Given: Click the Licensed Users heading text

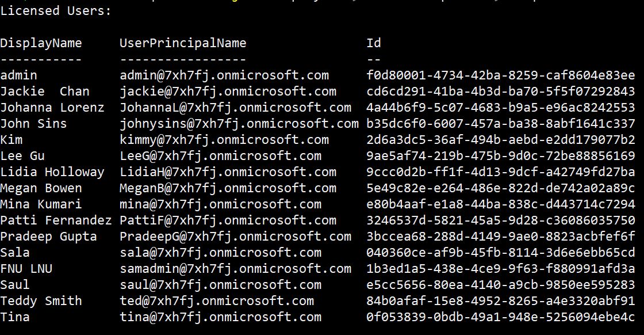Looking at the screenshot, I should pos(56,11).
